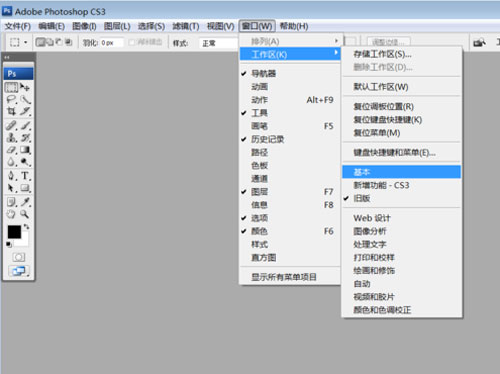The width and height of the screenshot is (500, 374).
Task: Select the Gradient tool
Action: point(25,150)
